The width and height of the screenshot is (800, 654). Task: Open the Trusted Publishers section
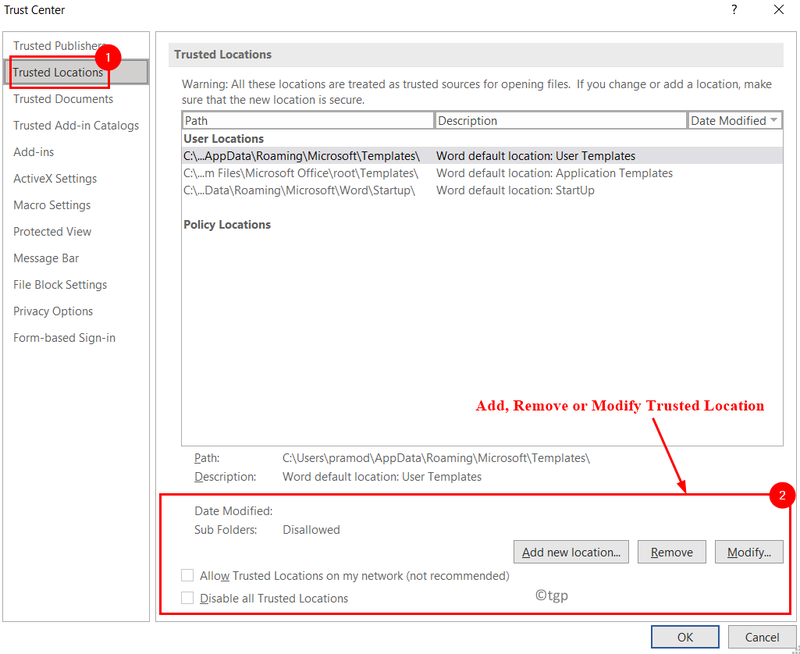(59, 46)
